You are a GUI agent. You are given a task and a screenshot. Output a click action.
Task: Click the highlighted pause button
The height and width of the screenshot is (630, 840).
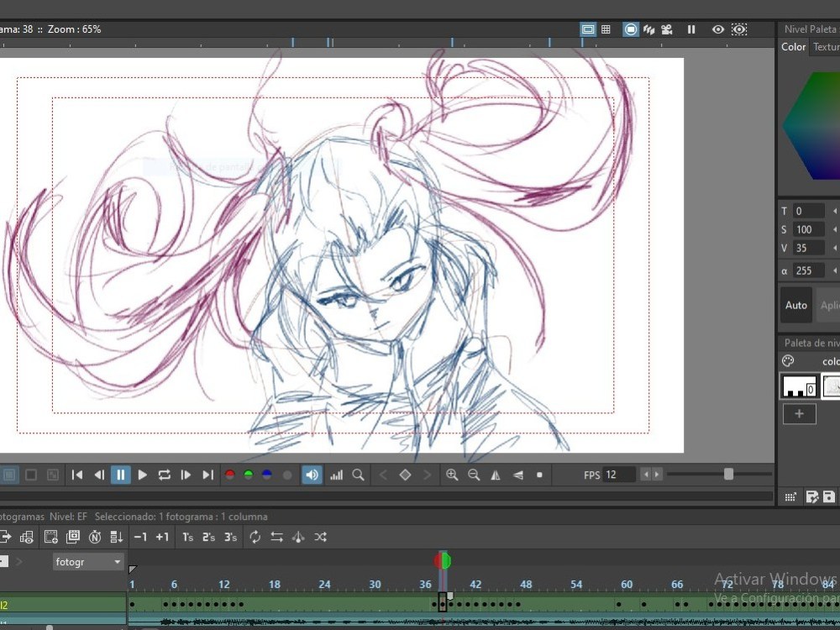(x=120, y=475)
